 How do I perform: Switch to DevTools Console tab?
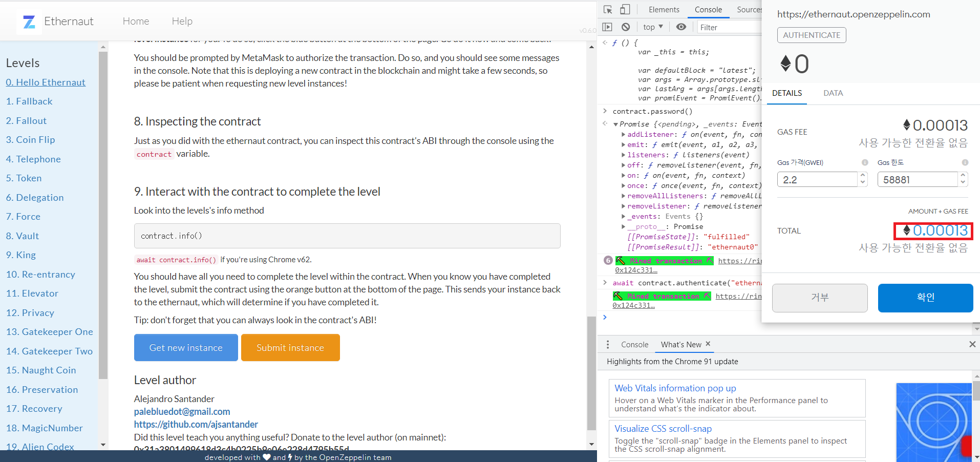point(708,10)
